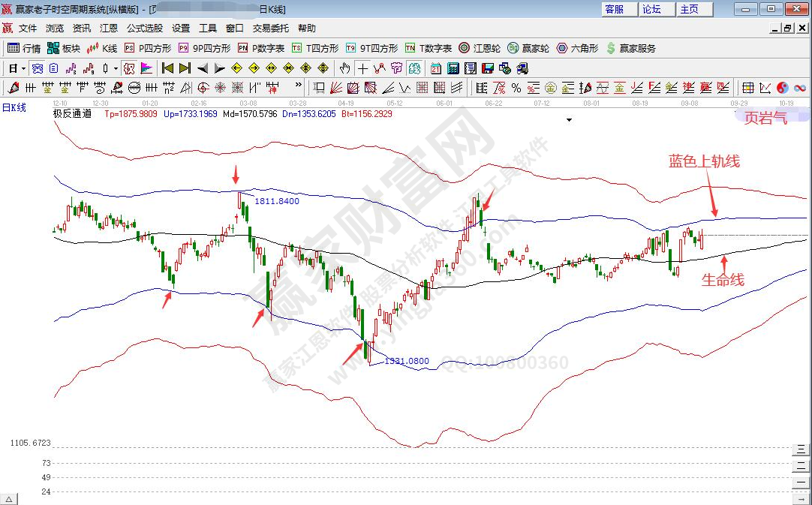
Task: Open the calendar date icon
Action: click(436, 68)
